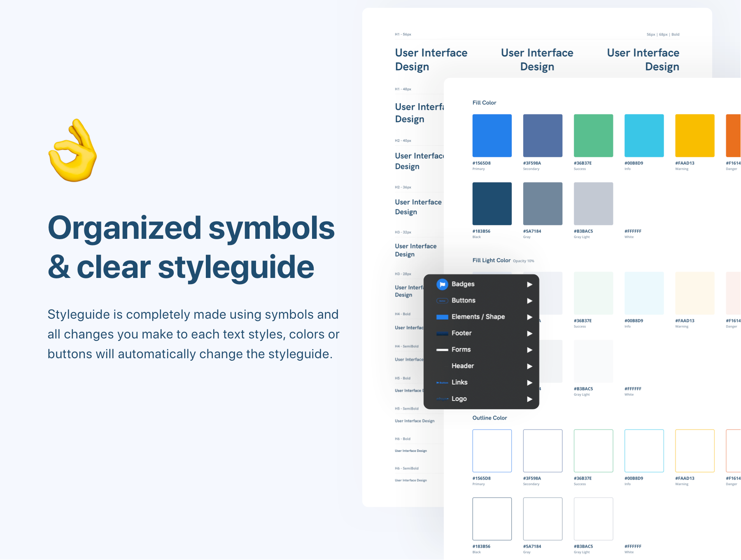
Task: Choose the Links text label in the menu
Action: (459, 383)
